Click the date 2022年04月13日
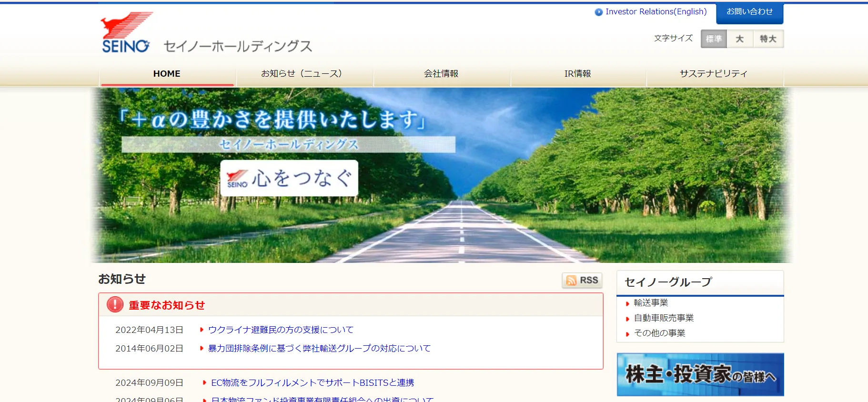This screenshot has height=402, width=868. 149,330
